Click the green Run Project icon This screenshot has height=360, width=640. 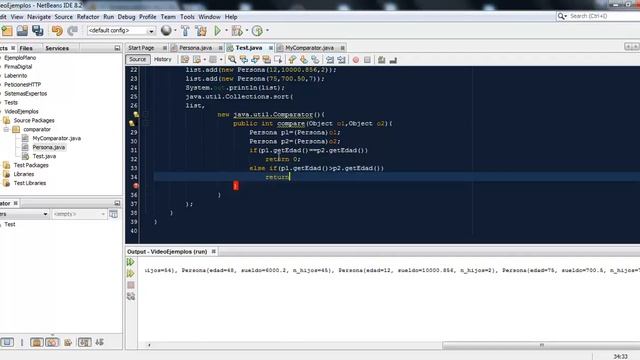click(x=218, y=30)
